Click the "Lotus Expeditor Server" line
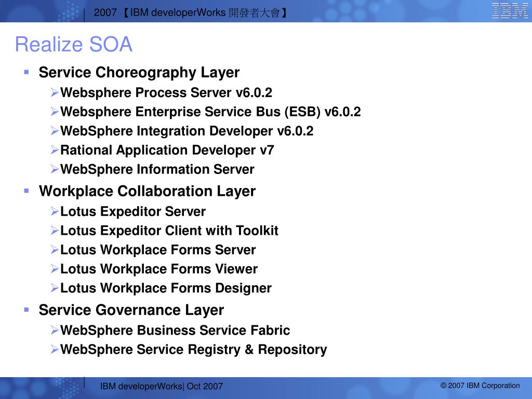This screenshot has width=532, height=399. tap(133, 212)
